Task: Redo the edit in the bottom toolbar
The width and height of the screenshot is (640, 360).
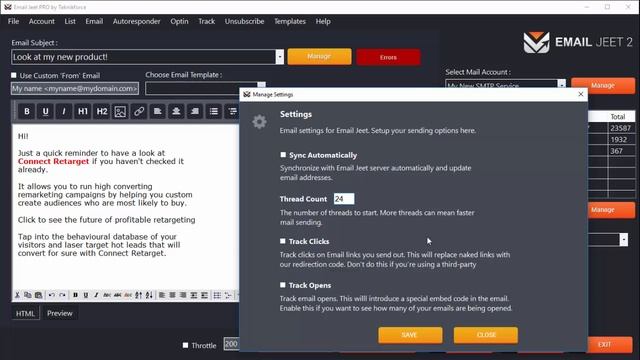Action: point(62,295)
